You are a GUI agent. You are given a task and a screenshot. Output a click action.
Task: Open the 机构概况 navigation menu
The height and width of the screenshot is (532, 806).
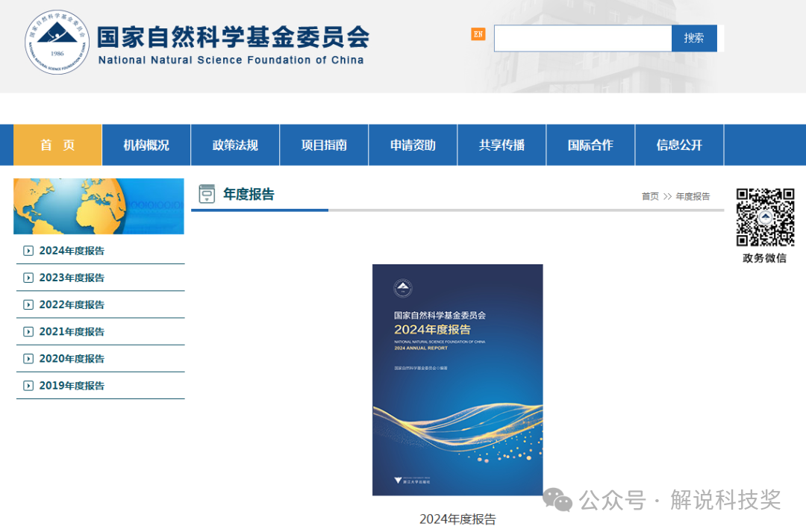pos(146,145)
